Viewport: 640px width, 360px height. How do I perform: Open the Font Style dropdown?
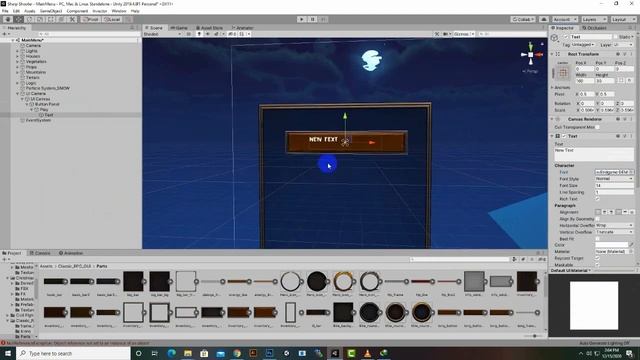pos(614,179)
